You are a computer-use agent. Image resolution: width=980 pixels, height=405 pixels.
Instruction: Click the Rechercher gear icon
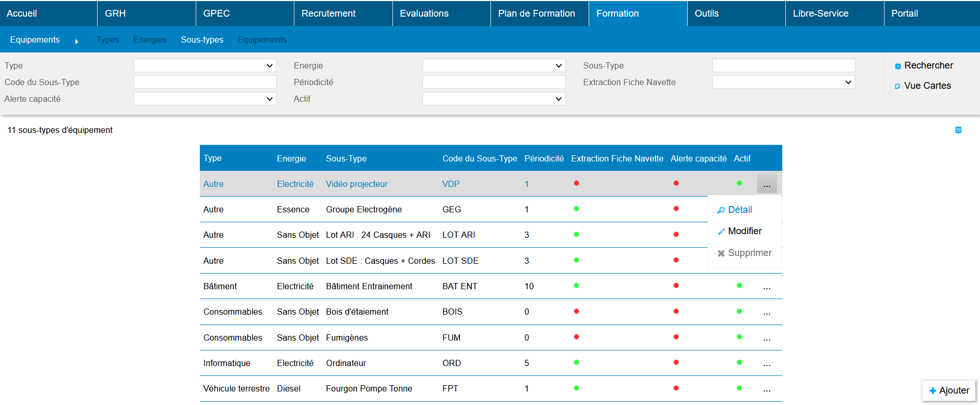[897, 66]
